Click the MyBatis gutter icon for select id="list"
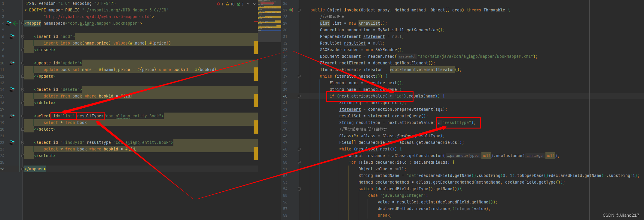Screen dimensions: 644x220 coord(12,116)
